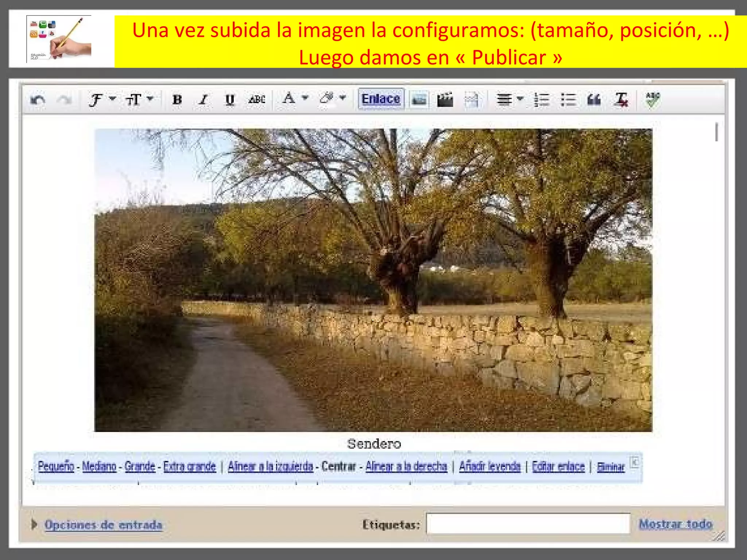The image size is (747, 560).
Task: Click Editar enlace link
Action: [558, 466]
